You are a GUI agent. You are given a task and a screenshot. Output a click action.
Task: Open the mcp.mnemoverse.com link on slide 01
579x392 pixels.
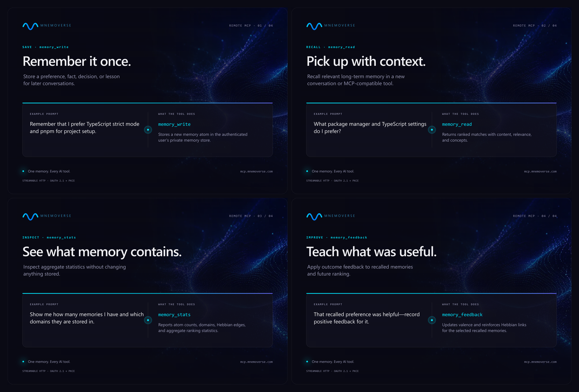(256, 171)
